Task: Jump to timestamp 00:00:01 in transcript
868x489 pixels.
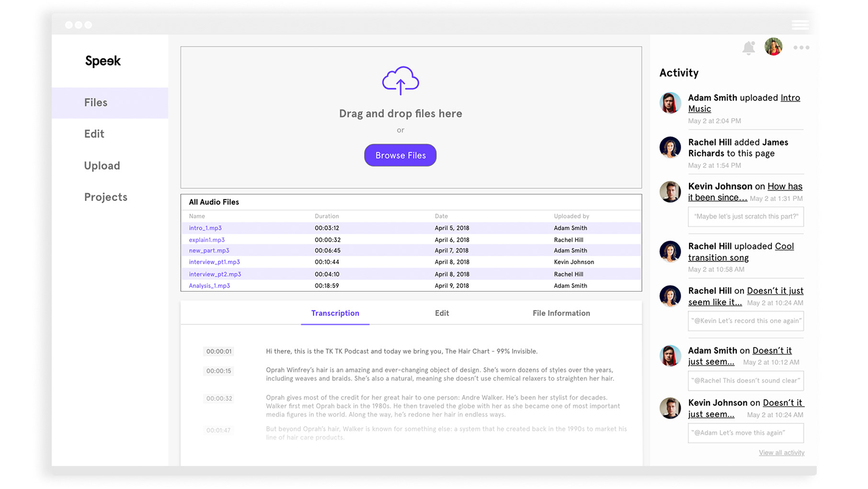Action: (219, 351)
